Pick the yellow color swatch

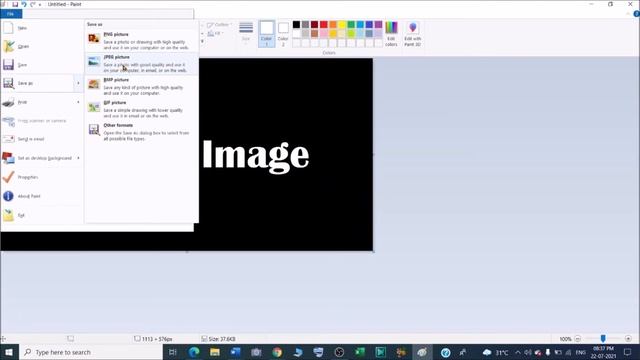[x=342, y=24]
